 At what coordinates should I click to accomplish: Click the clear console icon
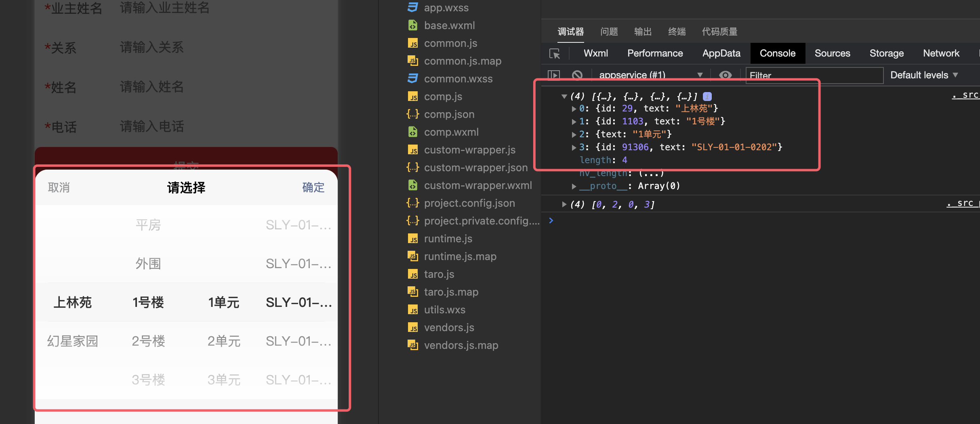pos(577,75)
